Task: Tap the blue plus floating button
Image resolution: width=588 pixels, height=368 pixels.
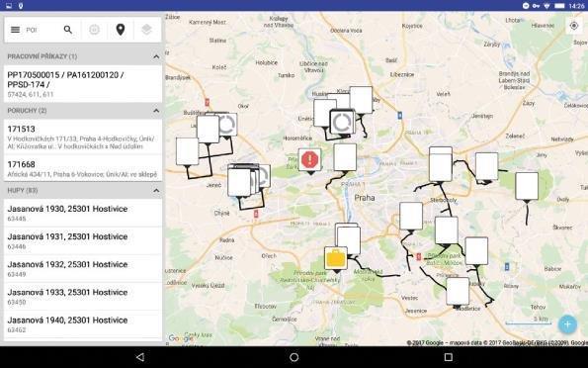Action: 567,324
